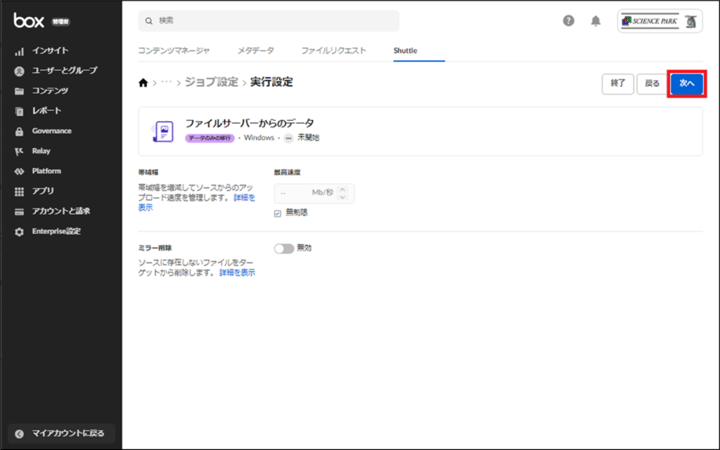Click ジョブ設定 in the breadcrumb
This screenshot has width=720, height=450.
211,83
